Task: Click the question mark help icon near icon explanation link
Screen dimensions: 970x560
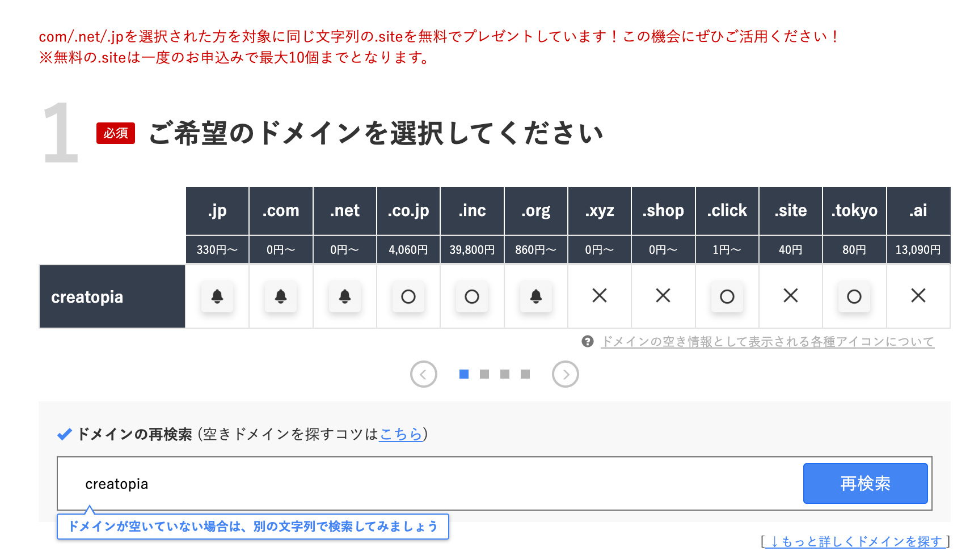Action: [x=587, y=342]
